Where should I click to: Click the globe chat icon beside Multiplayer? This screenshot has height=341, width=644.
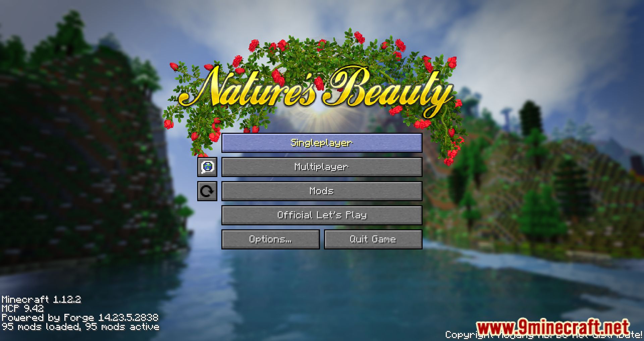coord(207,167)
